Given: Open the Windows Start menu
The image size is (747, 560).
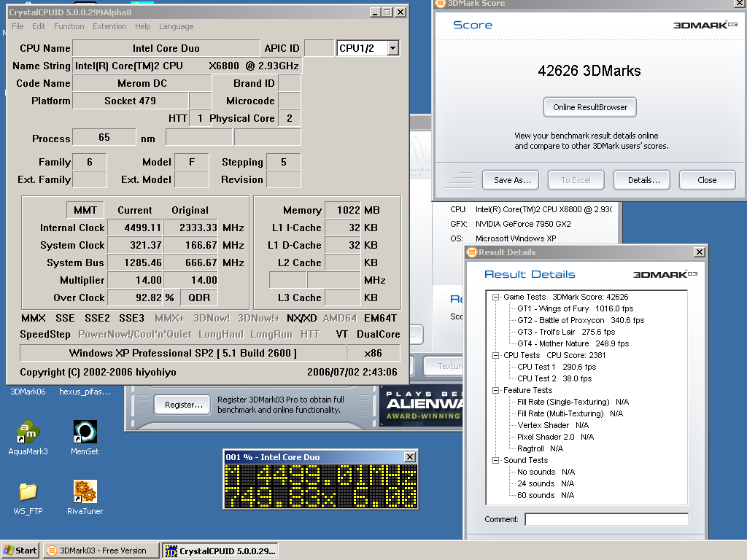Looking at the screenshot, I should coord(20,551).
